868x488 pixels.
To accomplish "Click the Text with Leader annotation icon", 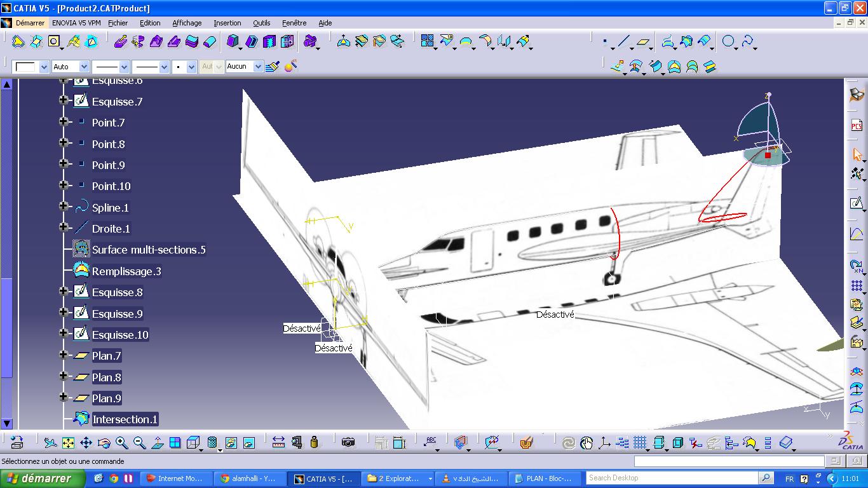I will (x=431, y=442).
